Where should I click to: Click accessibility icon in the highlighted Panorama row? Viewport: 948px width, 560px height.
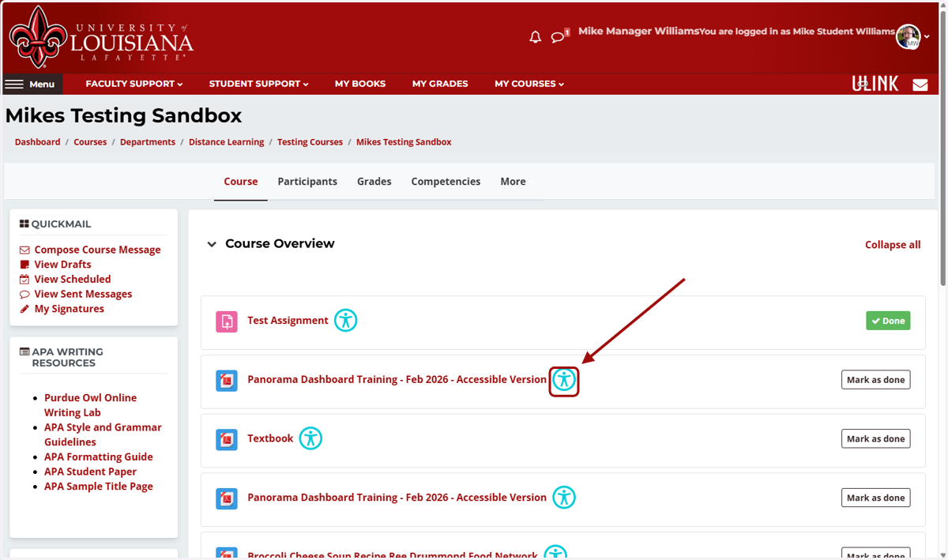(564, 380)
